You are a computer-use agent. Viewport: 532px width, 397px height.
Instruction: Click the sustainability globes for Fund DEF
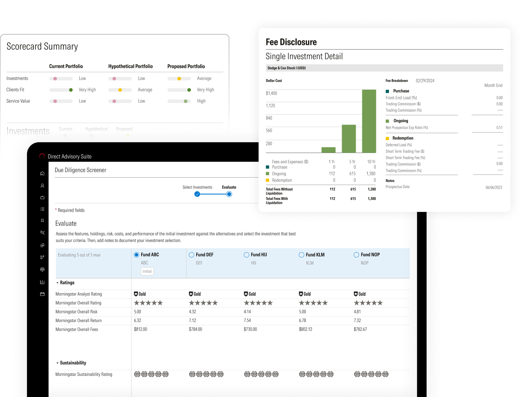click(x=206, y=374)
